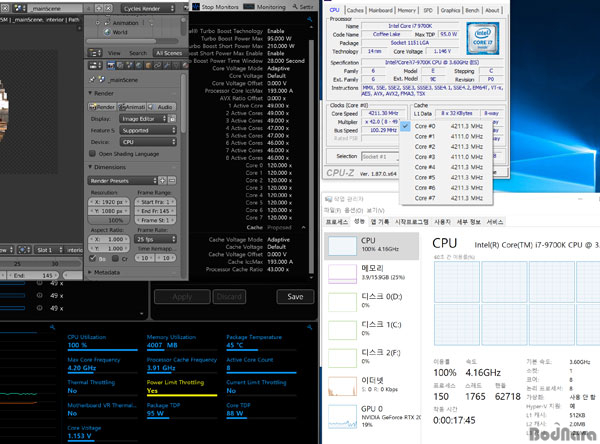The width and height of the screenshot is (600, 444).
Task: Click the lock interface icon next to Image Editor
Action: [x=173, y=119]
